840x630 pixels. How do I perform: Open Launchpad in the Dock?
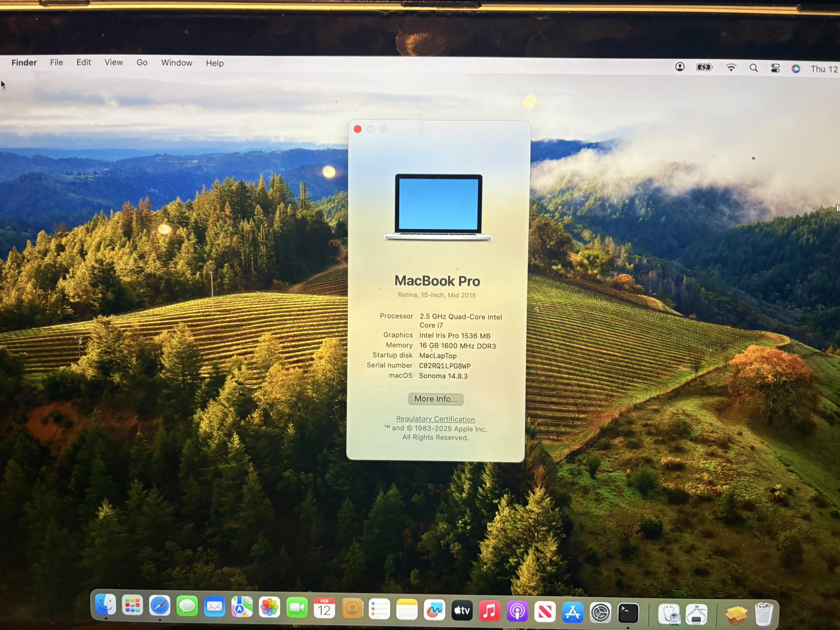tap(132, 605)
